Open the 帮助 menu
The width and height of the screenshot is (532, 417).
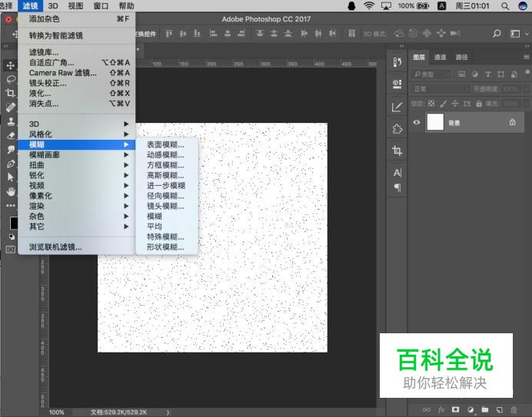[x=126, y=6]
